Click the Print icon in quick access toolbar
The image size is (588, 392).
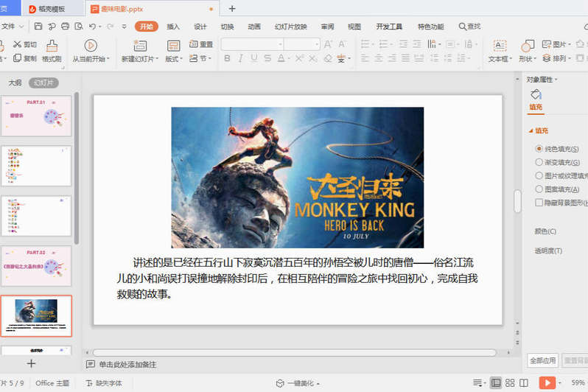(65, 27)
